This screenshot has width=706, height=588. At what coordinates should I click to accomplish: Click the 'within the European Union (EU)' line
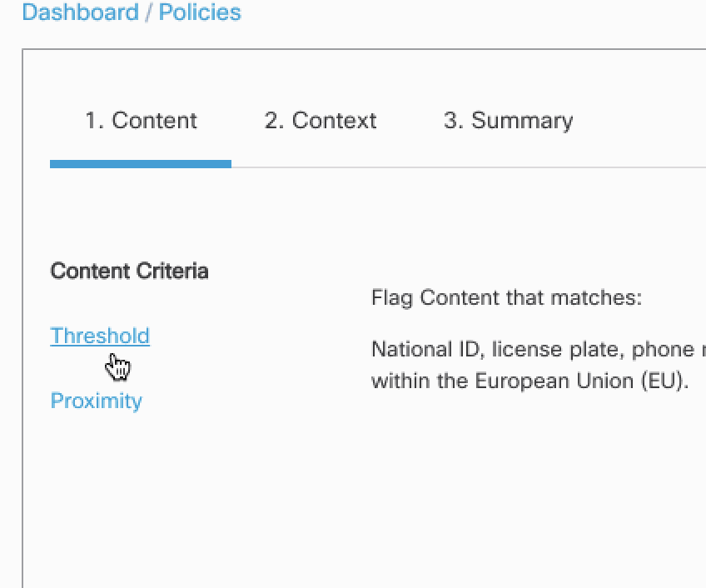(x=529, y=381)
